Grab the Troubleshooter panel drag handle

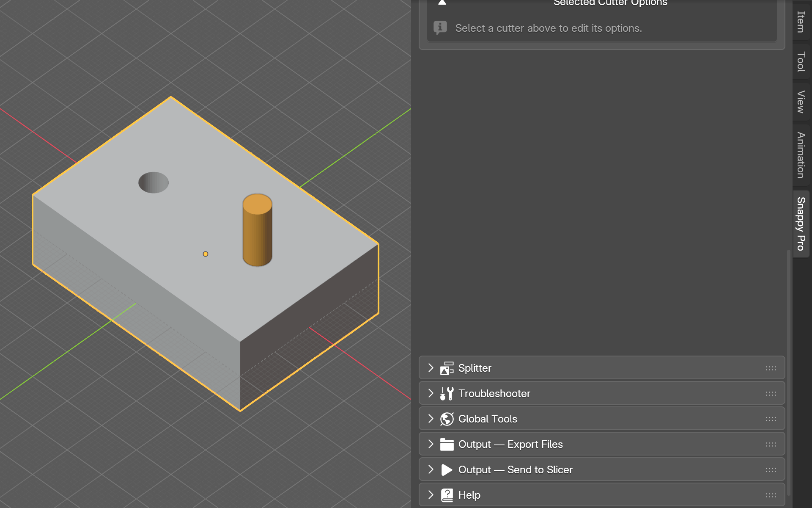coord(771,394)
